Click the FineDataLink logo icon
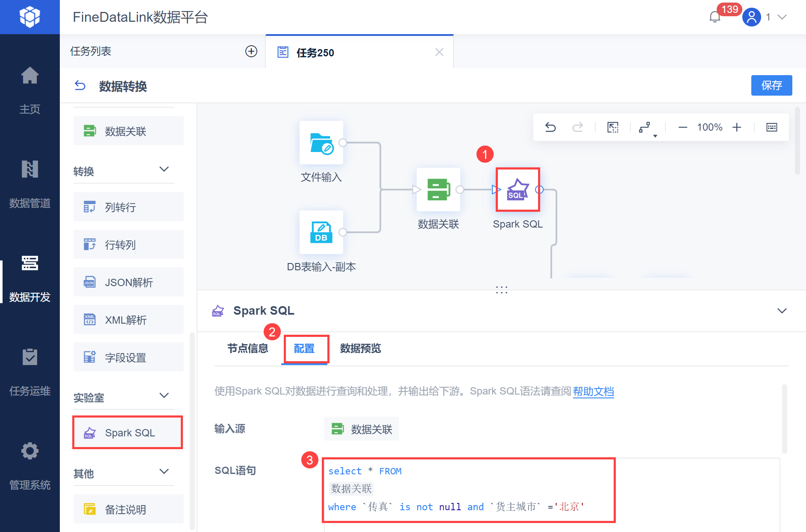806x532 pixels. (30, 17)
